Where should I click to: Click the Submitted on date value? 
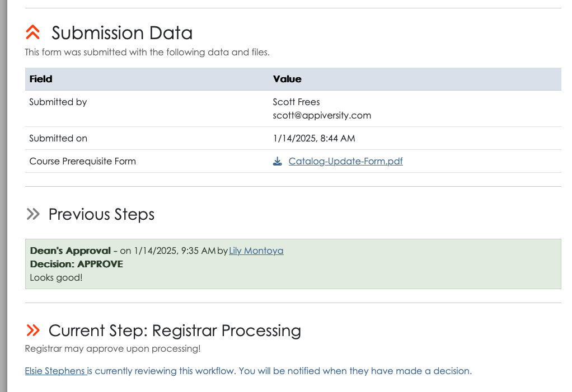pyautogui.click(x=314, y=139)
